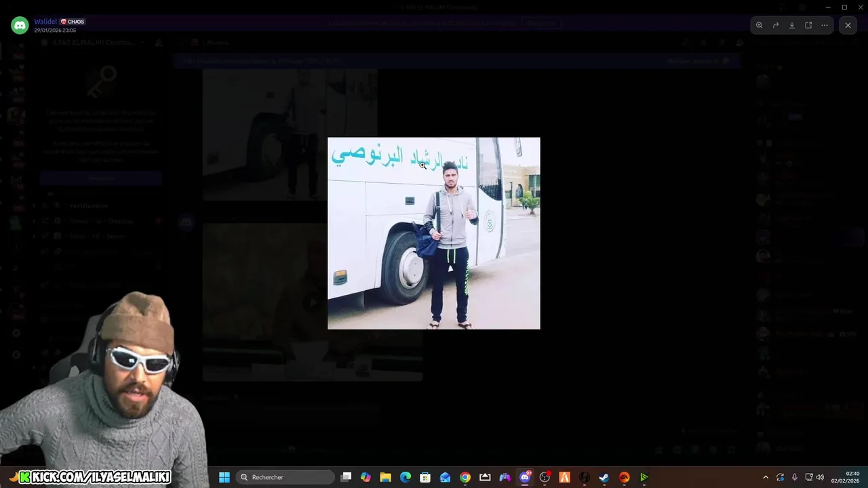The width and height of the screenshot is (868, 488).
Task: Show hidden system tray icons
Action: [766, 477]
